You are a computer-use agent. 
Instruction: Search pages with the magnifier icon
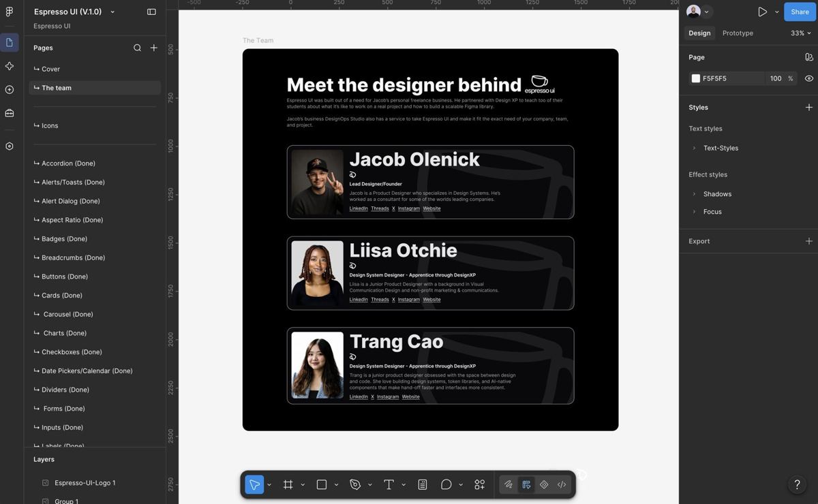point(137,48)
